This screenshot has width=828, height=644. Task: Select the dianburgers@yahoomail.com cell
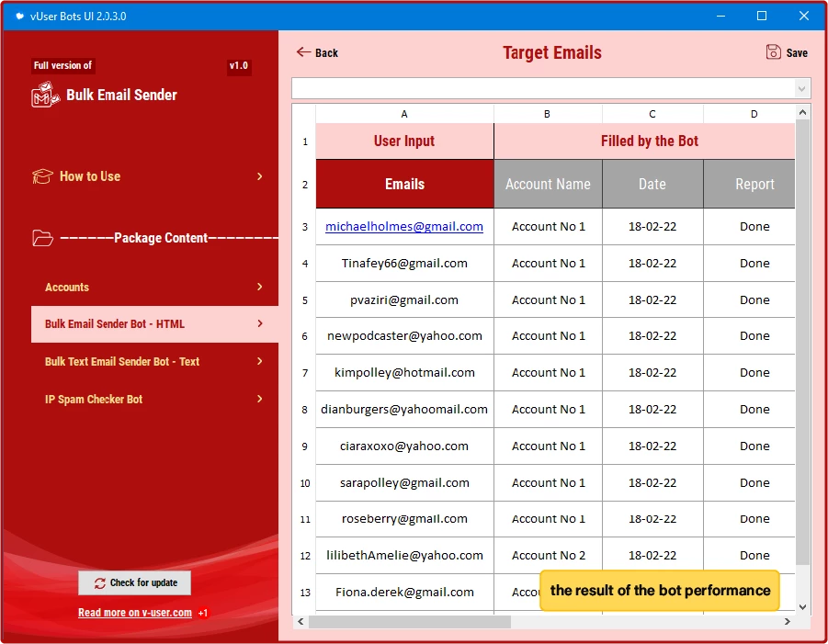(404, 410)
